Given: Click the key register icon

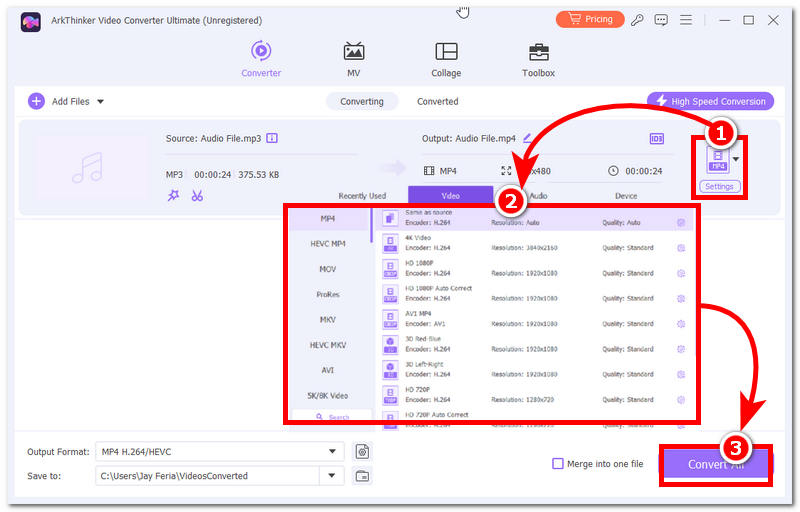Looking at the screenshot, I should [x=637, y=20].
